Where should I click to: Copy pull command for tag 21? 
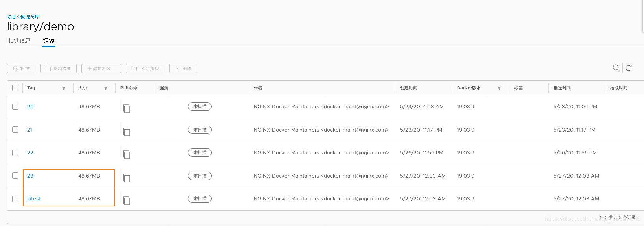(126, 132)
